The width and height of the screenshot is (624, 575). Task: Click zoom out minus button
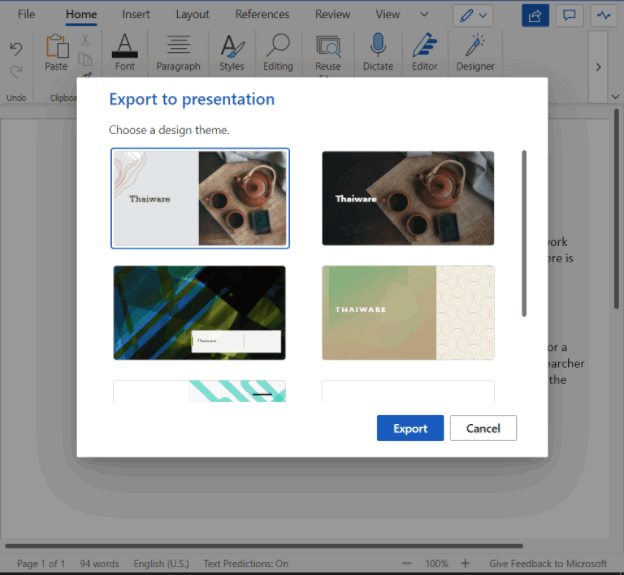pos(407,563)
